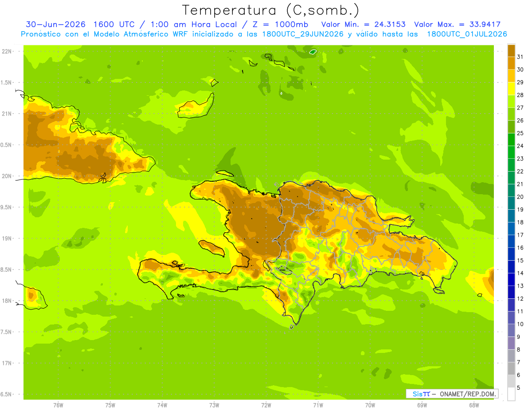The image size is (532, 411).
Task: Click the "70W" longitude axis label
Action: [x=370, y=405]
